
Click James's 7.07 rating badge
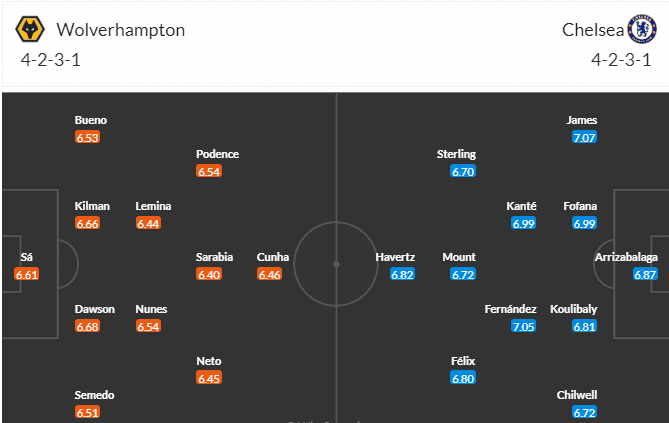pos(584,137)
